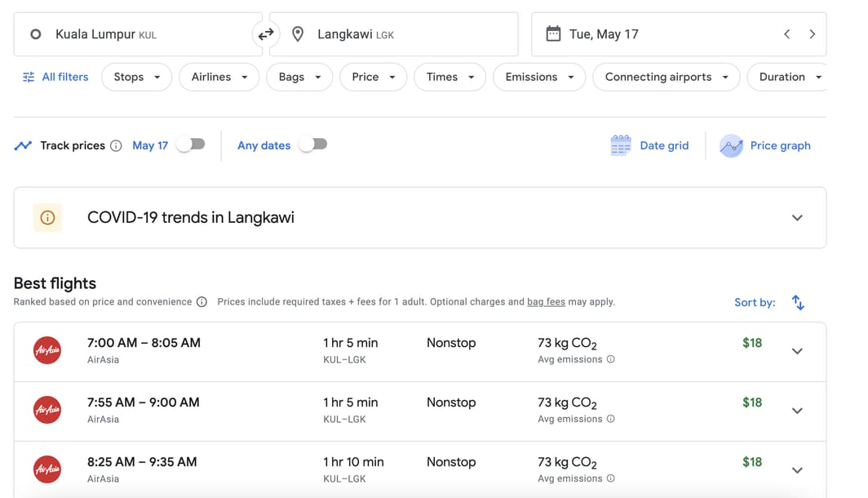The width and height of the screenshot is (868, 498).
Task: Open the Airlines filter dropdown
Action: pyautogui.click(x=219, y=77)
